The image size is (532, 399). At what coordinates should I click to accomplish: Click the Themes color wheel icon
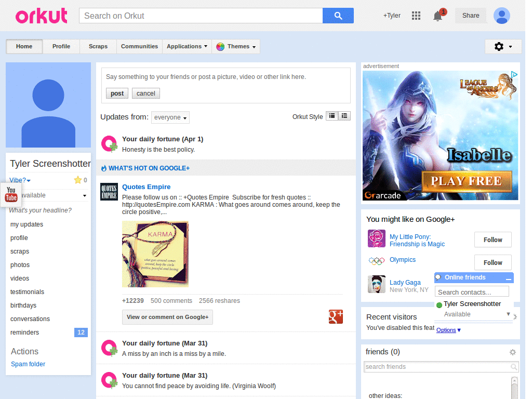(x=220, y=46)
